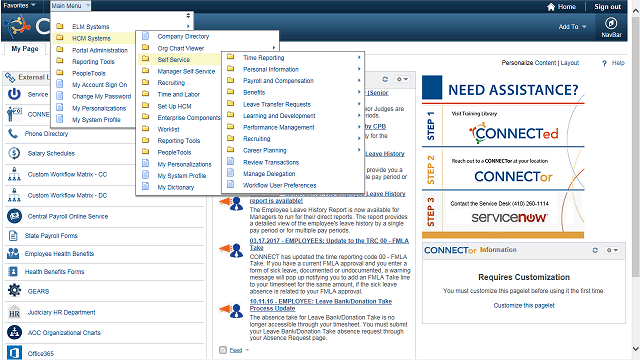
Task: Open the Favorites dropdown
Action: [20, 5]
